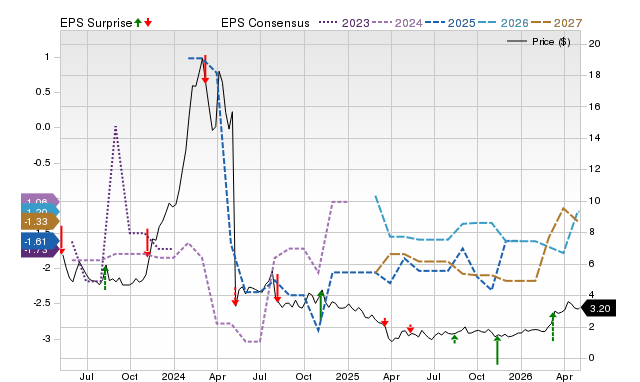Toggle the 2026 EPS consensus legend entry
The image size is (640, 382).
pyautogui.click(x=503, y=23)
